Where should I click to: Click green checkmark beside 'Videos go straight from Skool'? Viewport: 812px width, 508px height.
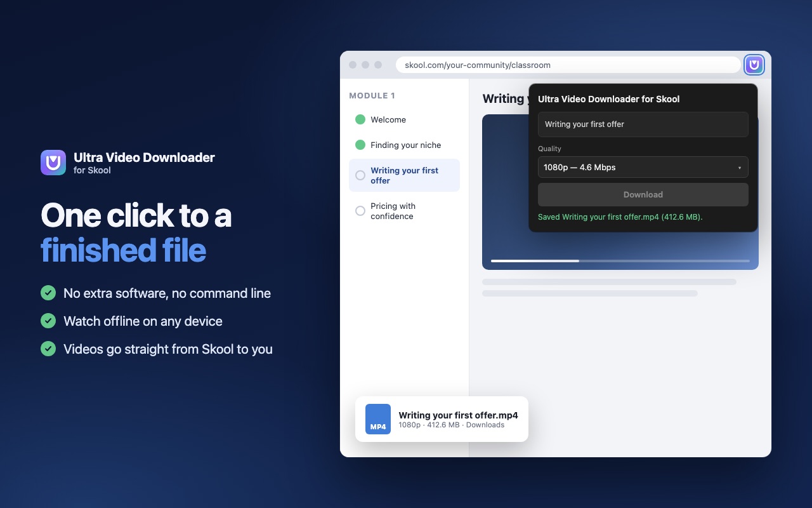click(x=48, y=349)
